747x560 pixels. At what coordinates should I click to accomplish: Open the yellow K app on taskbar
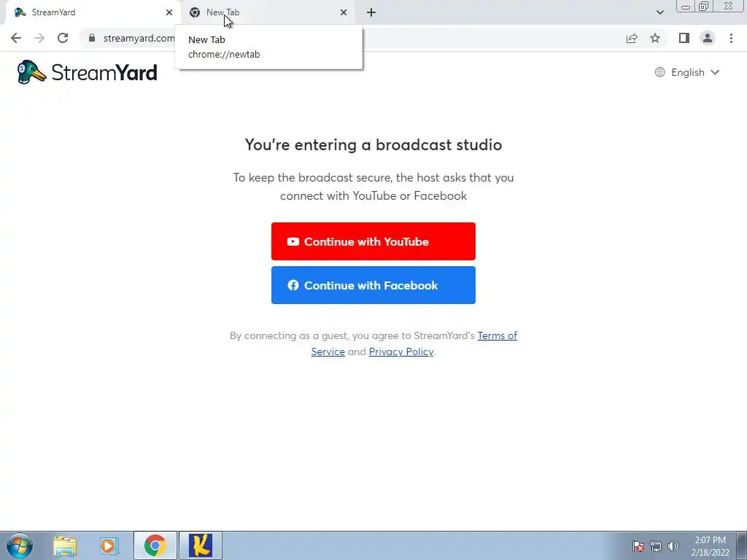pyautogui.click(x=201, y=545)
